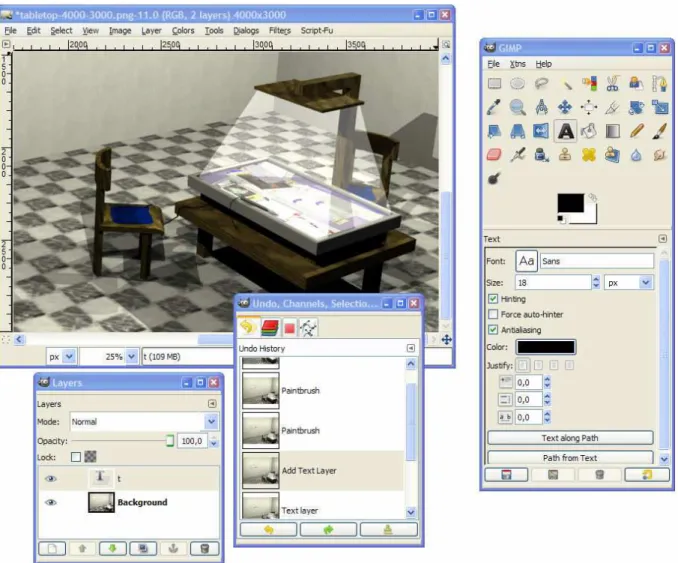678x563 pixels.
Task: Select the Free Select lasso tool
Action: point(541,83)
